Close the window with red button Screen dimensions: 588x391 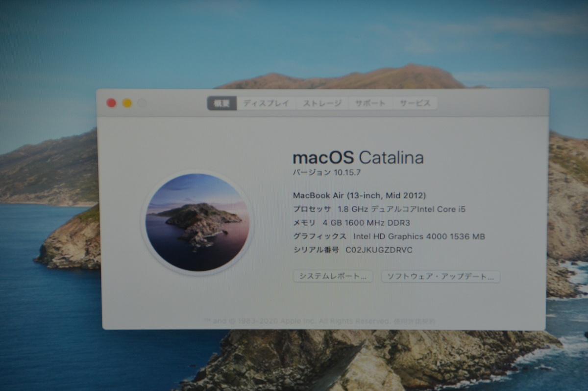(x=112, y=103)
